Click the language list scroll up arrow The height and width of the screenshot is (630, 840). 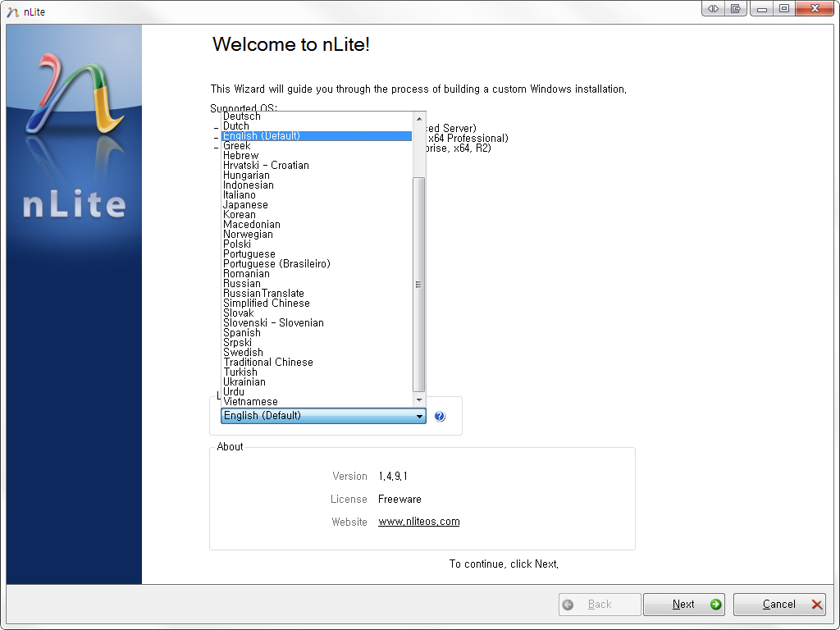pos(419,119)
